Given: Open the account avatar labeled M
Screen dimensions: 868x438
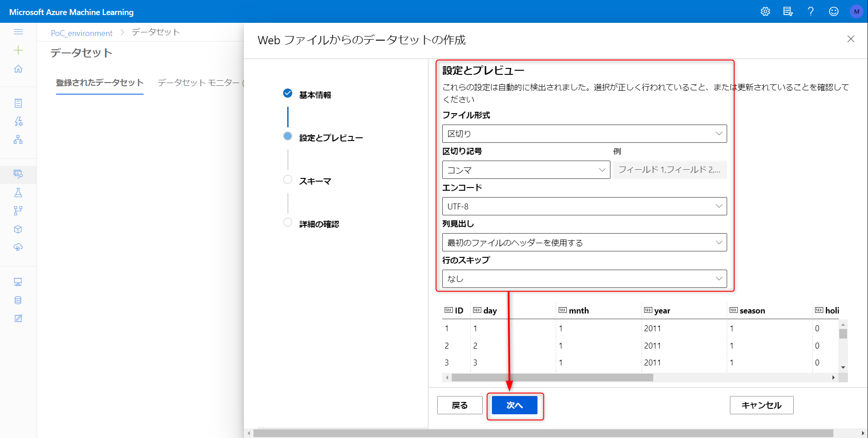Looking at the screenshot, I should coord(857,12).
